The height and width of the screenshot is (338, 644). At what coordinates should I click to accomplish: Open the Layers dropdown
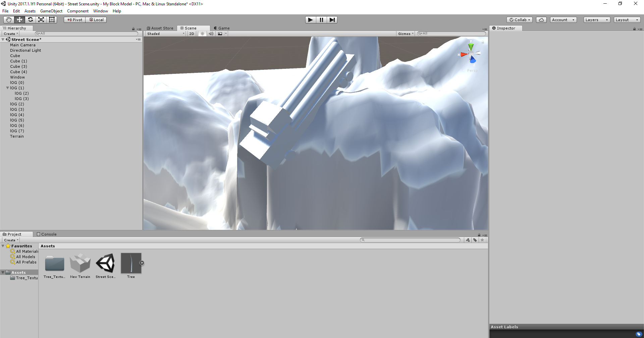(596, 19)
